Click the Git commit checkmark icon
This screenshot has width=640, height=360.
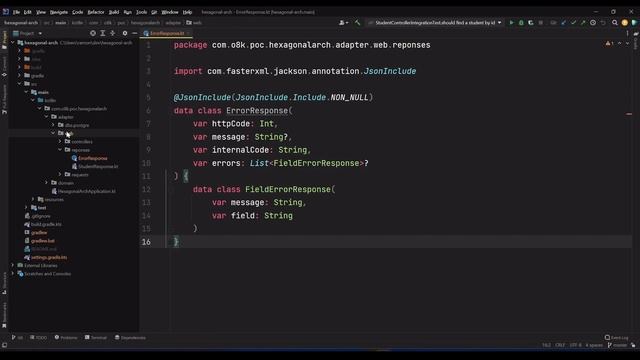(573, 23)
